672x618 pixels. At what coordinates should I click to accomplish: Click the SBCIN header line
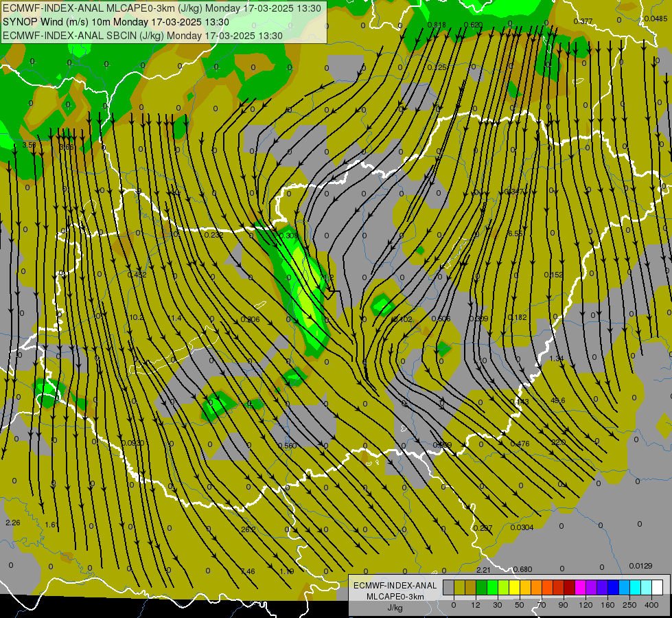point(143,36)
